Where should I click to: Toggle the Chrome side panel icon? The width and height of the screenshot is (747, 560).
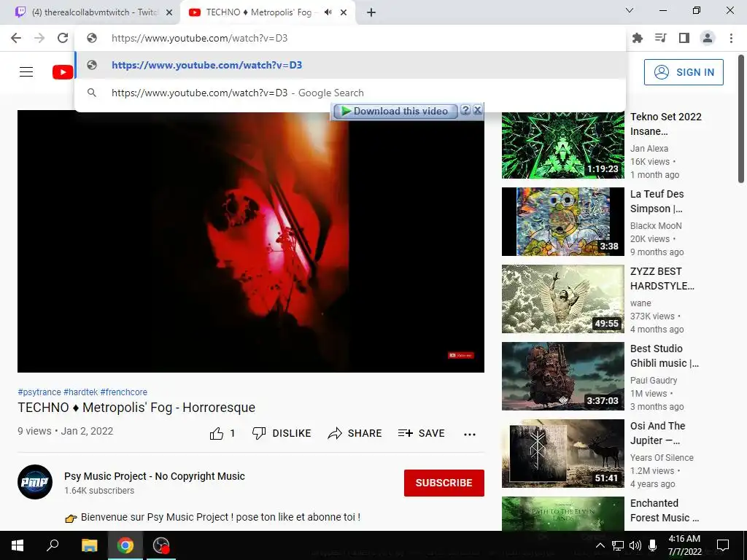[684, 38]
